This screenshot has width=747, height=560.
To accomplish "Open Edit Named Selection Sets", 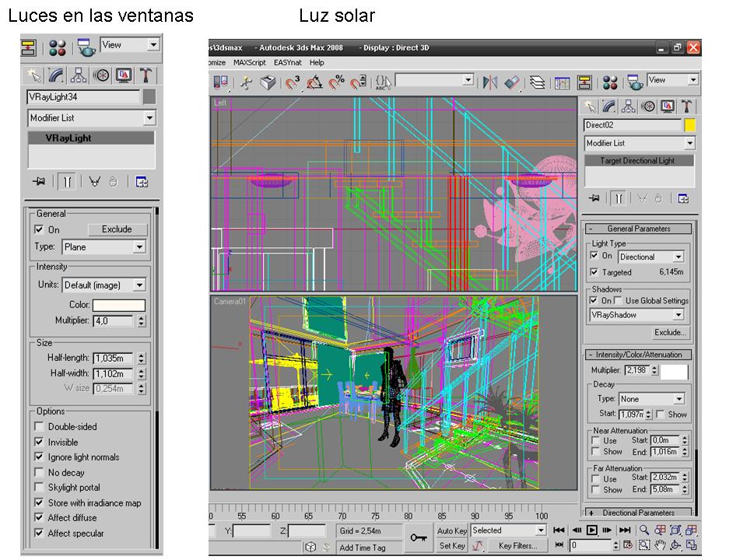I will coord(383,83).
